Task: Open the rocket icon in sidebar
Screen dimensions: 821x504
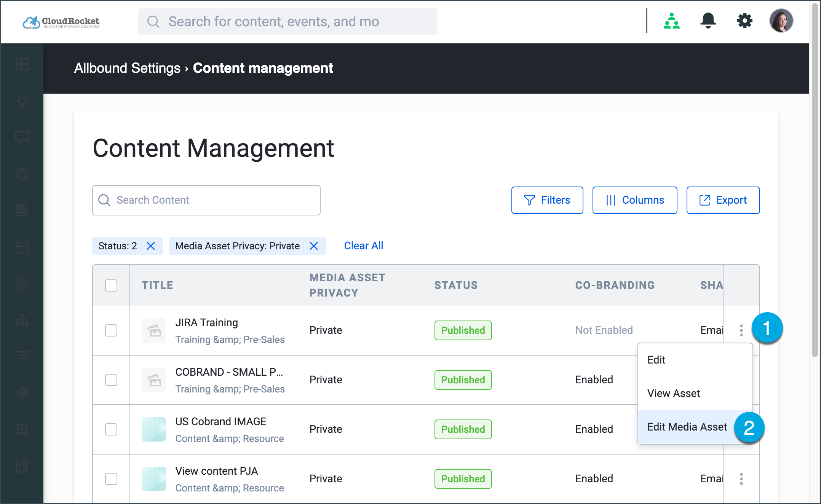Action: click(22, 393)
